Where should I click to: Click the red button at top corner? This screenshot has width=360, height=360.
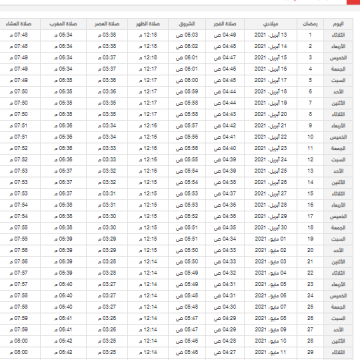tap(353, 2)
